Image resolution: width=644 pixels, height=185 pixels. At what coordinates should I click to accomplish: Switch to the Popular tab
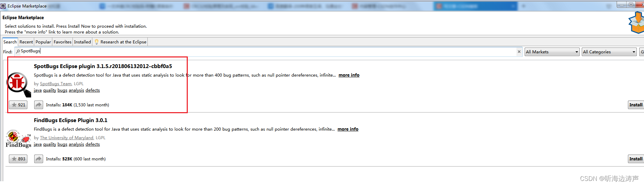coord(43,42)
